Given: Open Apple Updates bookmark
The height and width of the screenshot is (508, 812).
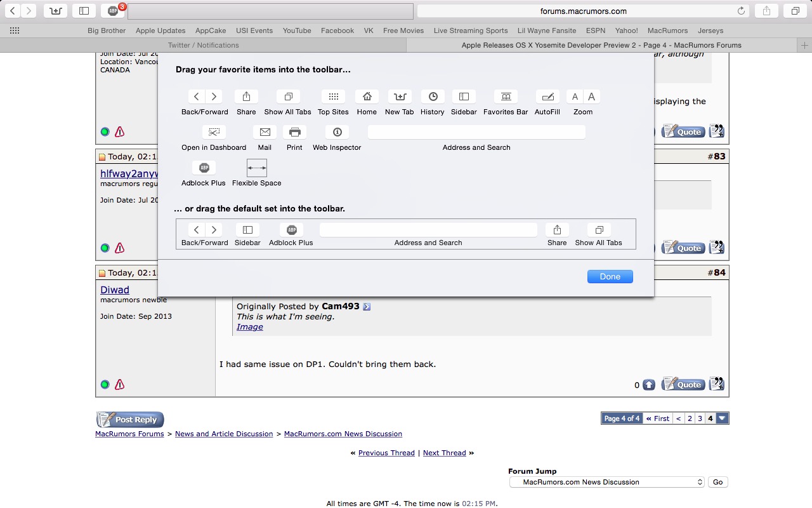Looking at the screenshot, I should [160, 30].
